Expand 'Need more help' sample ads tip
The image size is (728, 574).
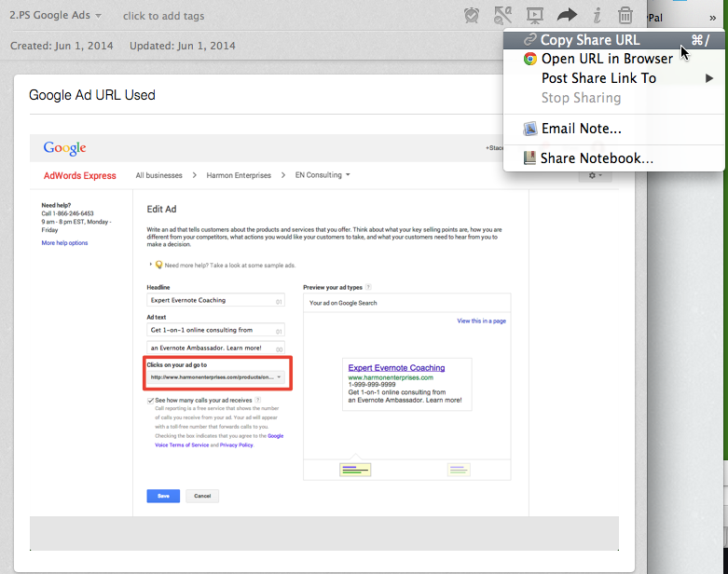coord(223,265)
